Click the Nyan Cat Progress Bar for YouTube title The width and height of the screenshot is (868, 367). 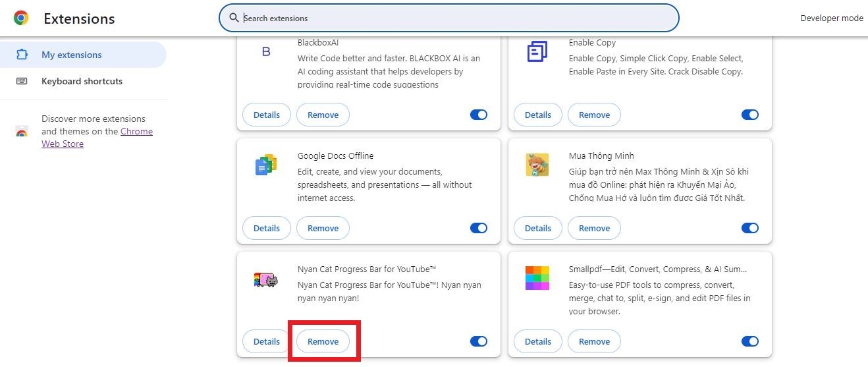point(367,269)
